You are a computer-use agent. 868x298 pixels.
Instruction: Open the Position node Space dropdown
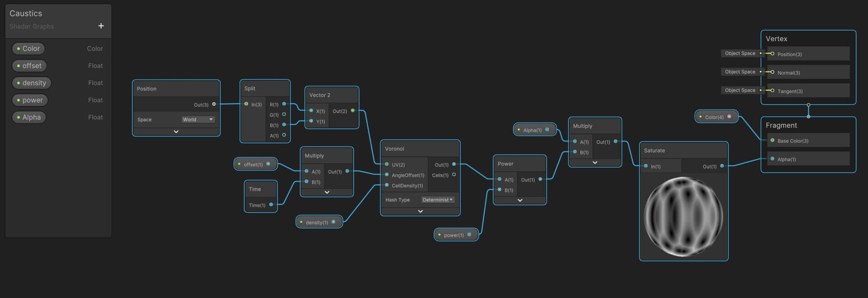pos(198,119)
